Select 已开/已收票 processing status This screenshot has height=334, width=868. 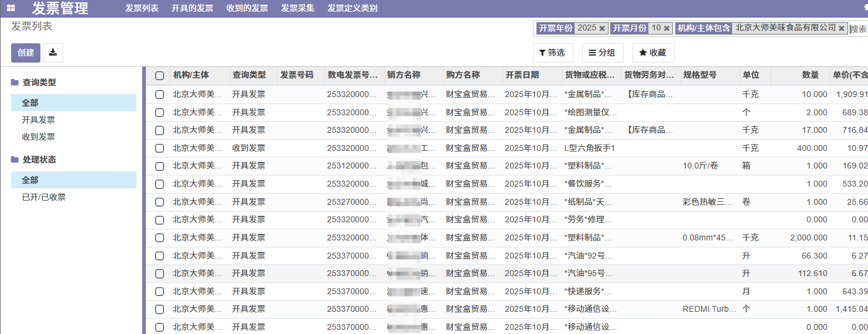[44, 197]
